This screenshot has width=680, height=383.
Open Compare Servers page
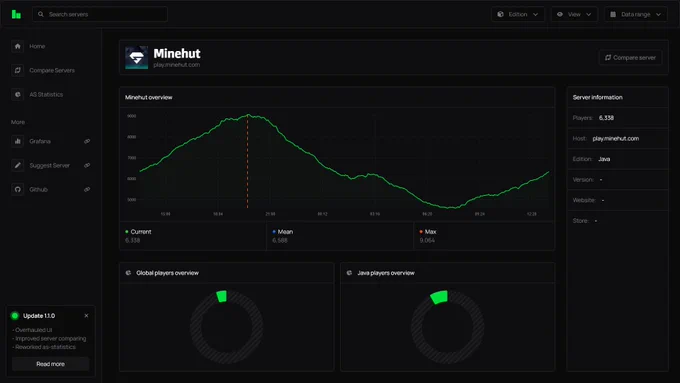[x=51, y=70]
